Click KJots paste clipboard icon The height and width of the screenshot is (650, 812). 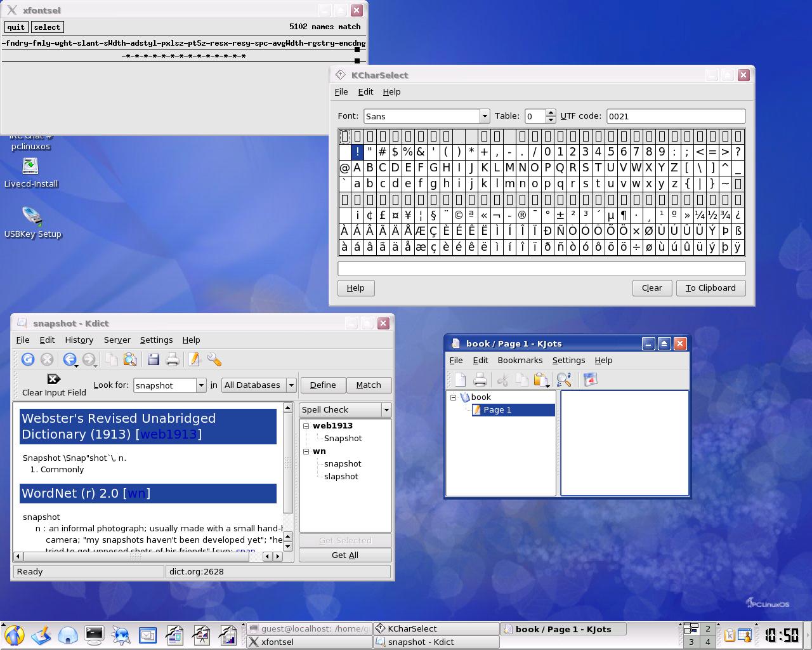tap(540, 380)
